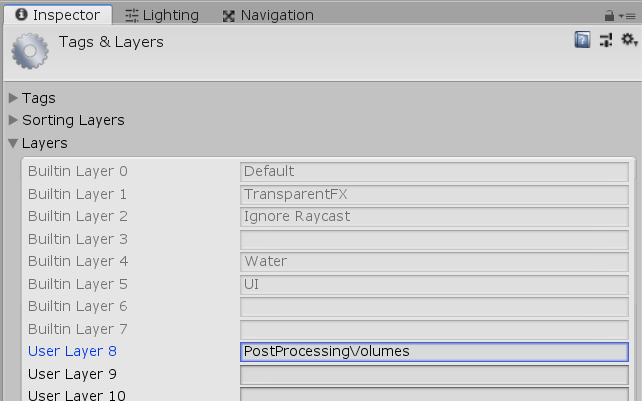Expand the Sorting Layers section
The image size is (642, 401).
tap(13, 120)
